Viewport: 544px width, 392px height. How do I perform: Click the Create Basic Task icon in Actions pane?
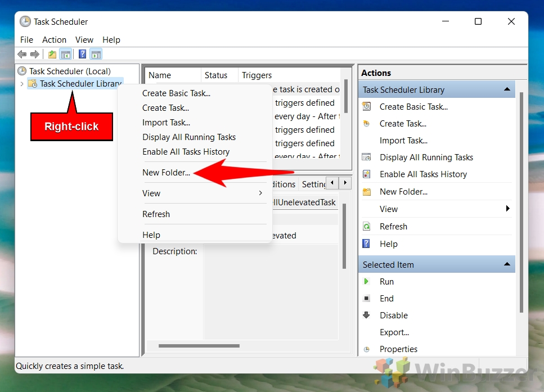[366, 106]
